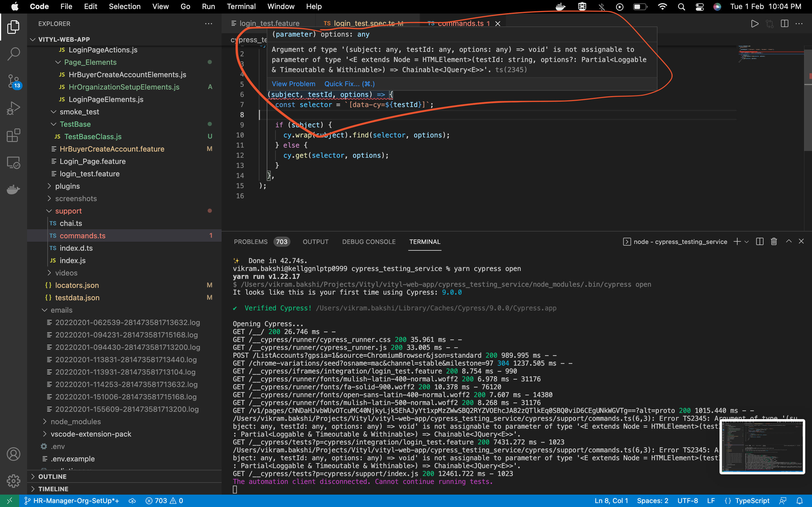Split the editor into two columns
Image resolution: width=812 pixels, height=507 pixels.
(x=785, y=23)
